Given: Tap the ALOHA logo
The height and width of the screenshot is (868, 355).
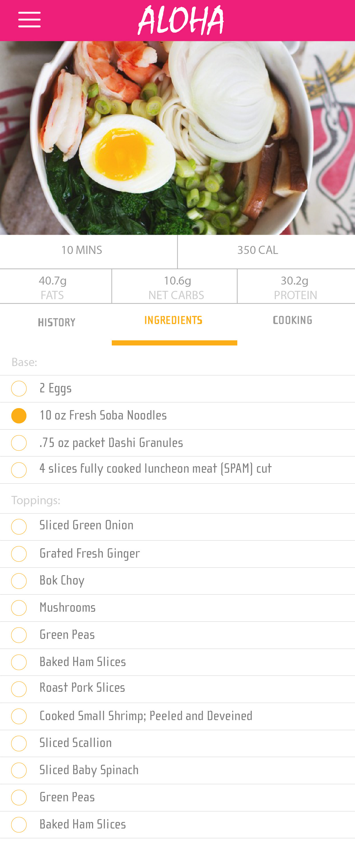Looking at the screenshot, I should (x=181, y=20).
